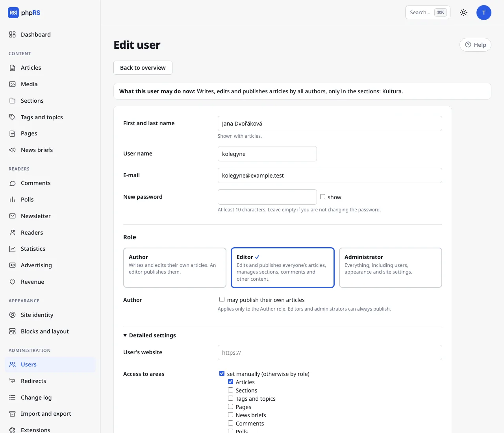The height and width of the screenshot is (433, 504).
Task: Click the Statistics line chart icon
Action: click(x=13, y=249)
